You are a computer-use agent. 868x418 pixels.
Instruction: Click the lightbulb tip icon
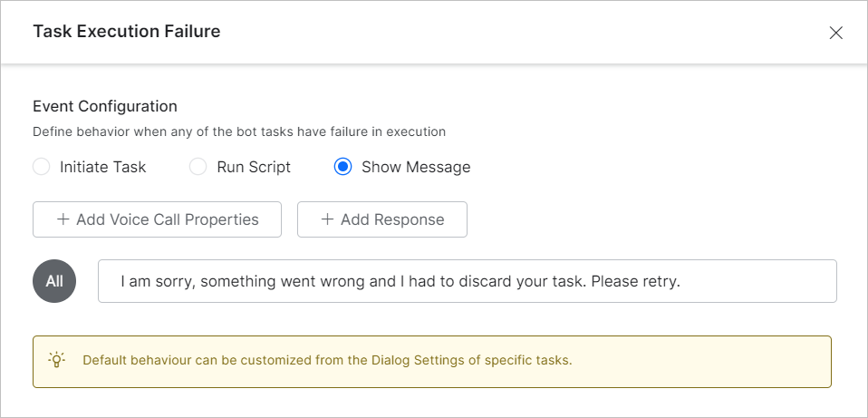(57, 360)
